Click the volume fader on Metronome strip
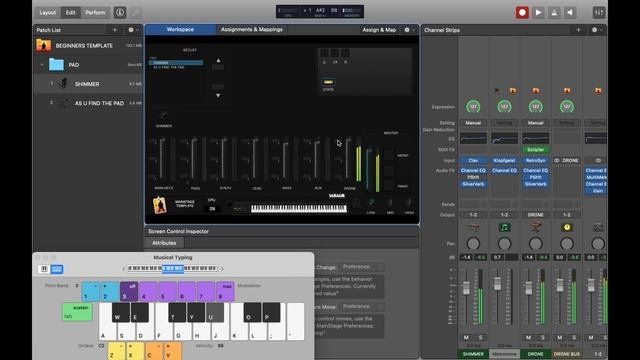640x360 pixels. [497, 283]
